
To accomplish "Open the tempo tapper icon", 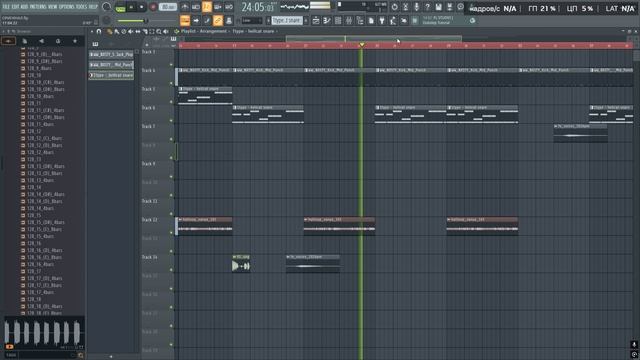I will coord(393,20).
